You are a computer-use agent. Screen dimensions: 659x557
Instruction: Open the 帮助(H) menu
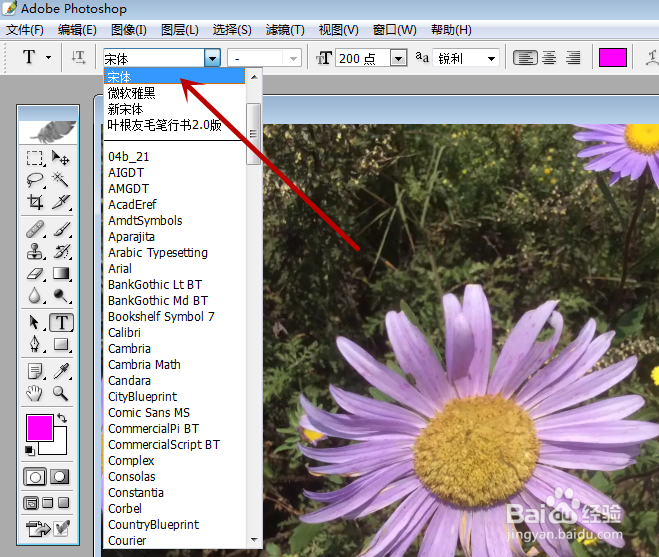coord(451,30)
